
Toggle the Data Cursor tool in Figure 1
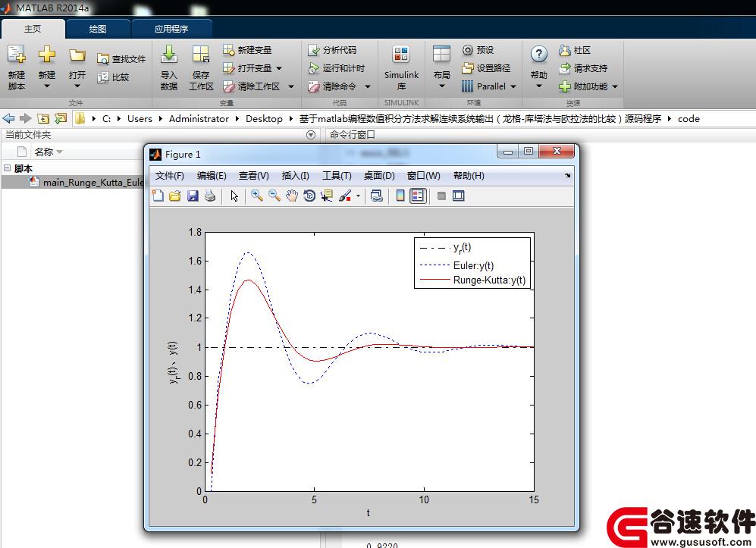326,196
